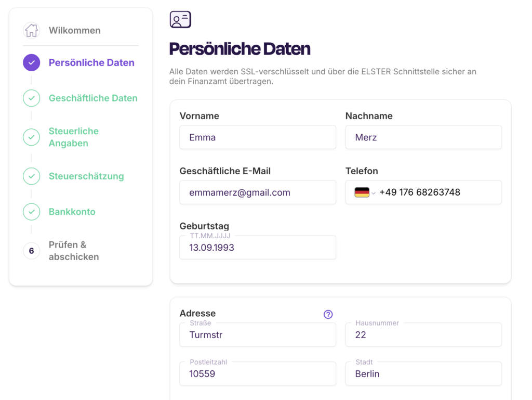Image resolution: width=532 pixels, height=400 pixels.
Task: Go to the Bankkonto step
Action: point(72,212)
